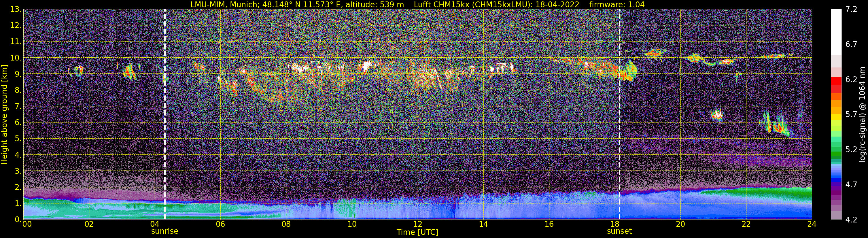This screenshot has height=238, width=868.
Task: Click the '10' time axis tick label
Action: point(352,224)
